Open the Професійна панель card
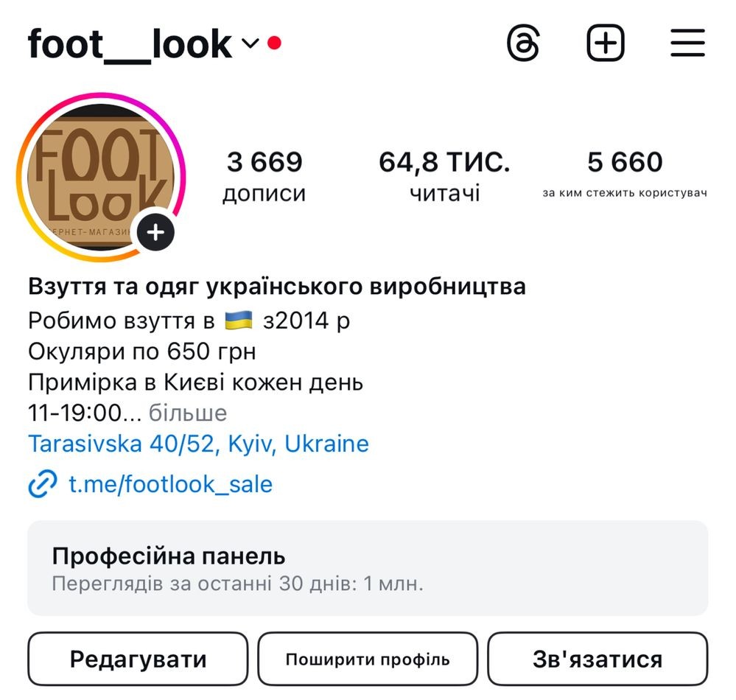The width and height of the screenshot is (736, 700). 368,568
